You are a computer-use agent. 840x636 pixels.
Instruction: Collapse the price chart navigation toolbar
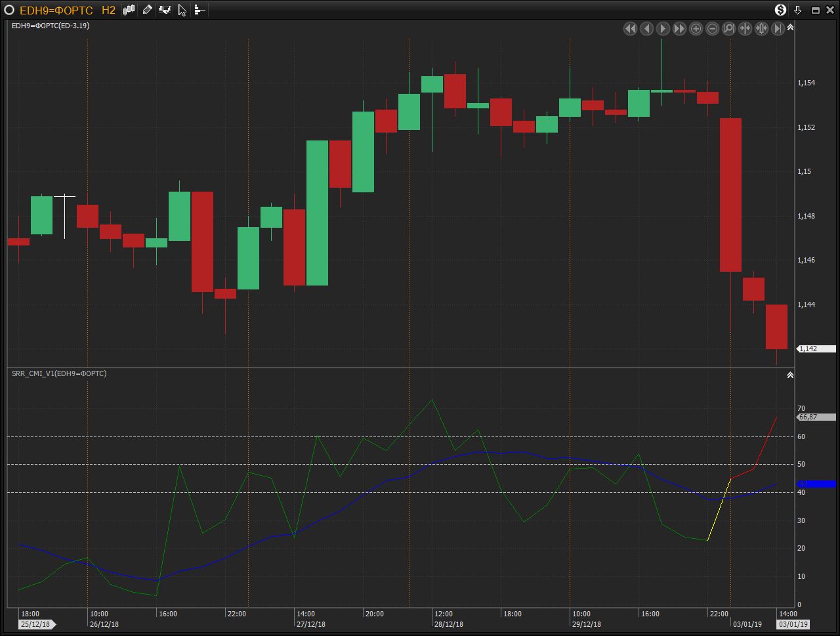pyautogui.click(x=790, y=28)
